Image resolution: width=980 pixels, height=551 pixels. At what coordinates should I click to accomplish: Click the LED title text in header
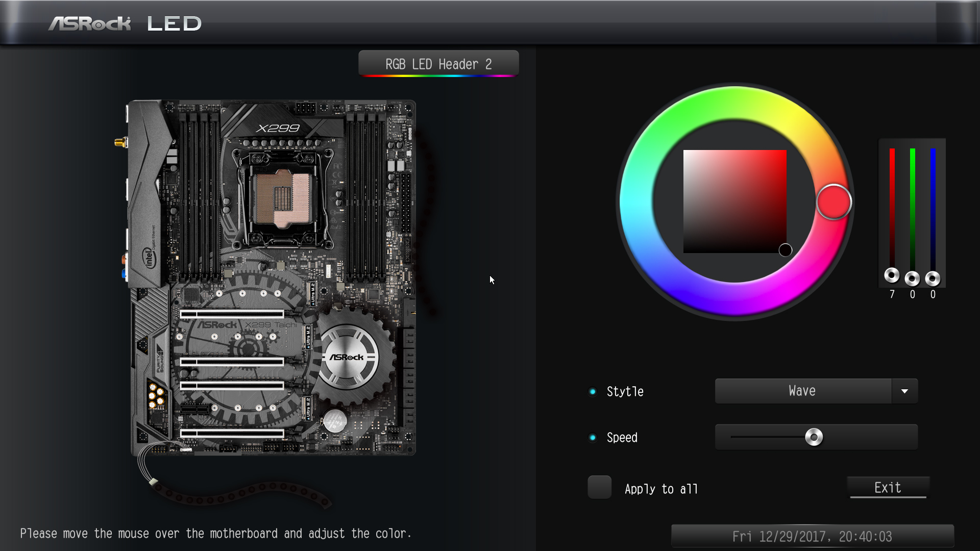click(174, 23)
